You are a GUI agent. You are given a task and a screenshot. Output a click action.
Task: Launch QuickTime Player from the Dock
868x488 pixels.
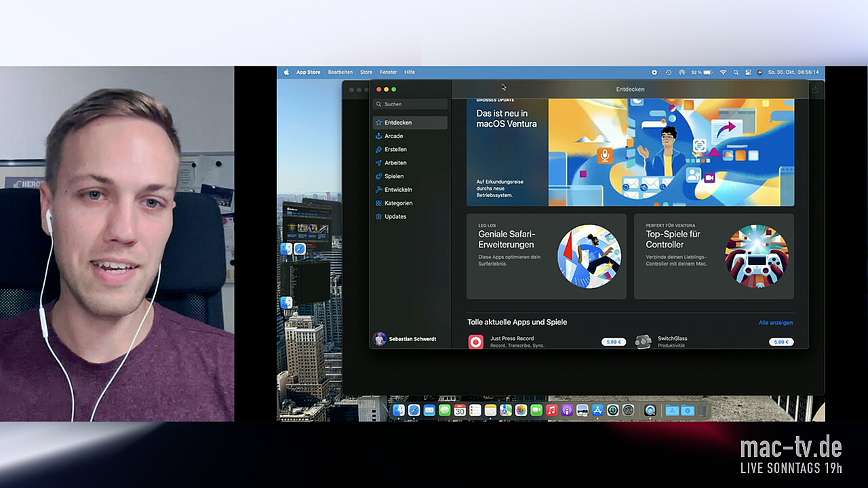[x=650, y=410]
